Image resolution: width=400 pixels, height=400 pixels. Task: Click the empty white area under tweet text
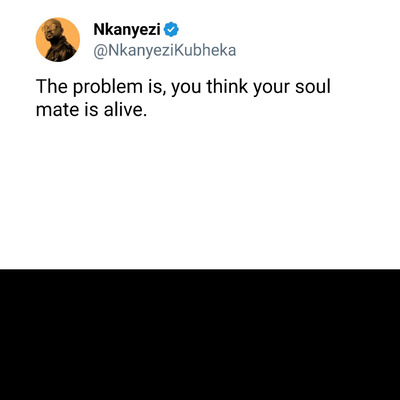point(200,193)
